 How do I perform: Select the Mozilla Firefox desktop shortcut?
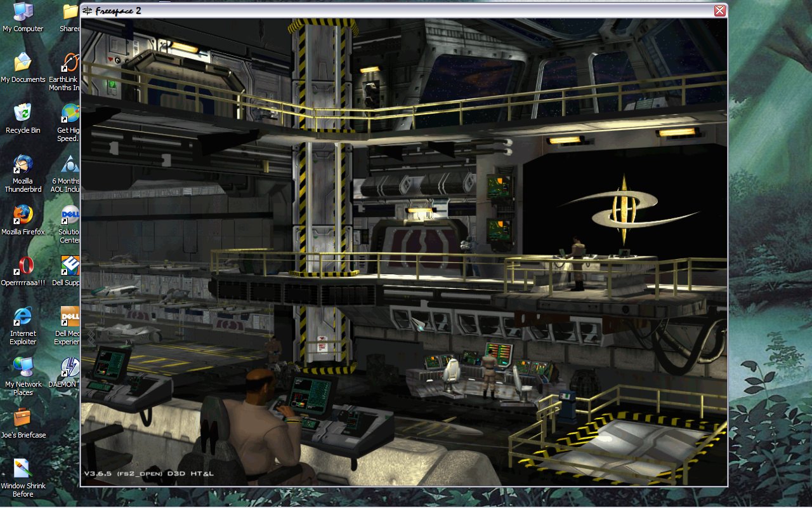[23, 220]
